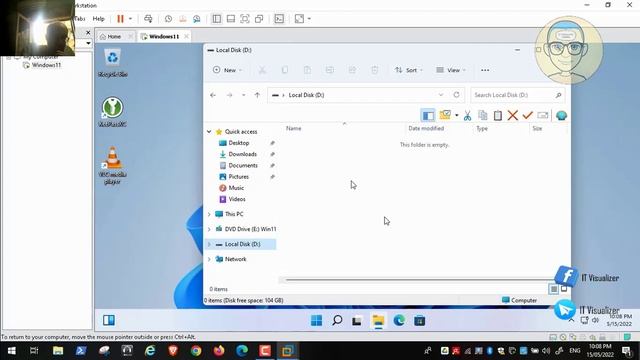Screen dimensions: 640x360
Task: Open Pictures in Quick access
Action: coord(238,177)
